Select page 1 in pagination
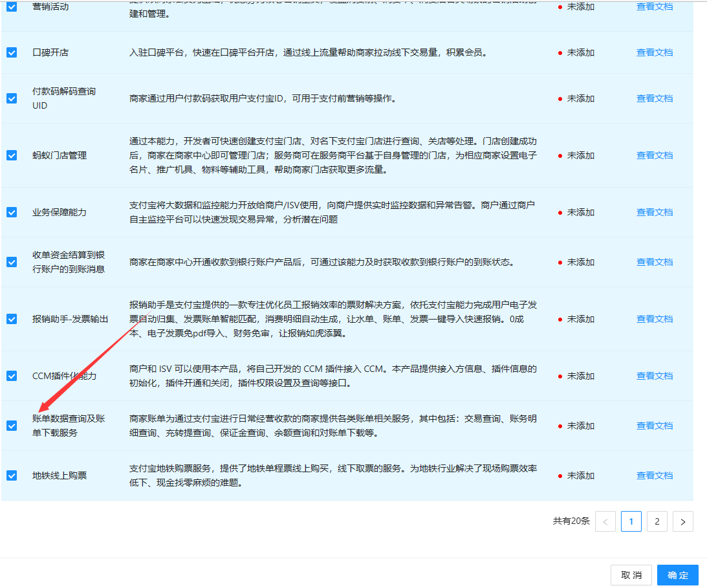The width and height of the screenshot is (707, 588). [631, 521]
